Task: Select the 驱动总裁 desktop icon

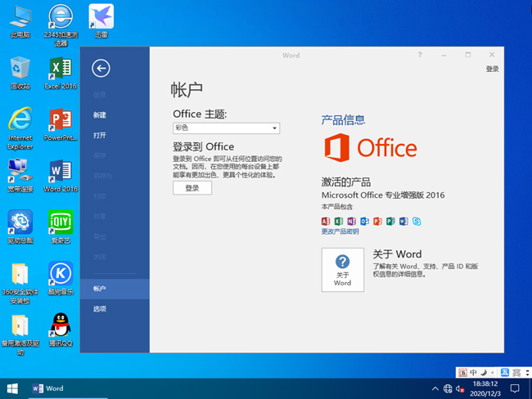Action: [20, 227]
